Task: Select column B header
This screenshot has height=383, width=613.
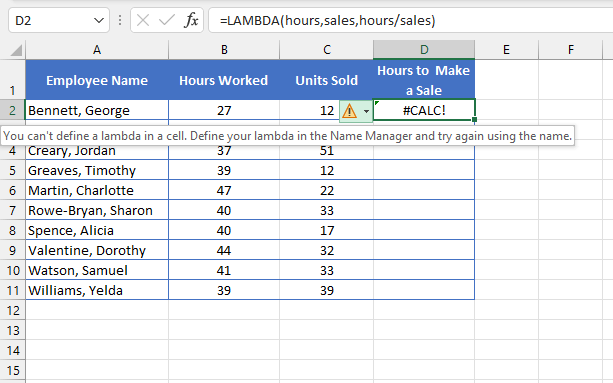Action: click(224, 50)
